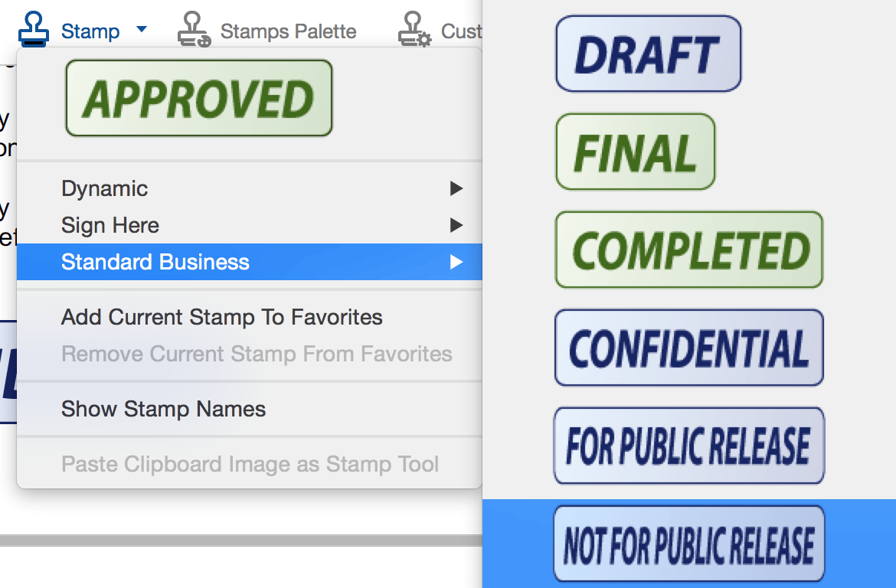Select the CONFIDENTIAL stamp
Screen dimensions: 896x588
coord(688,348)
